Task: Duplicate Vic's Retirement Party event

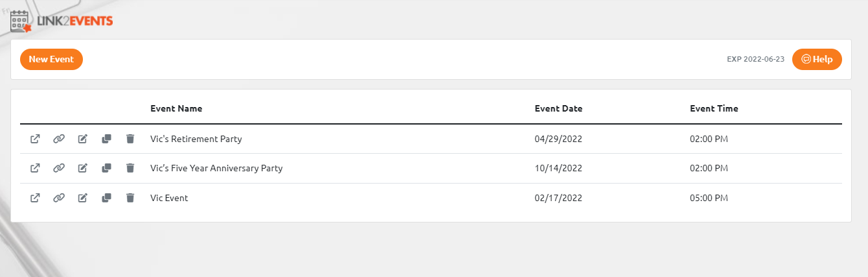Action: pyautogui.click(x=107, y=139)
